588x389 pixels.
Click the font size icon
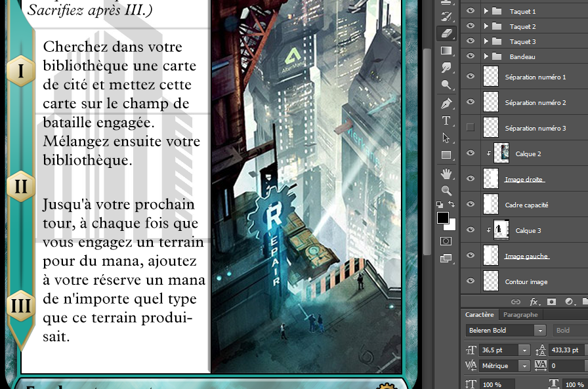471,350
